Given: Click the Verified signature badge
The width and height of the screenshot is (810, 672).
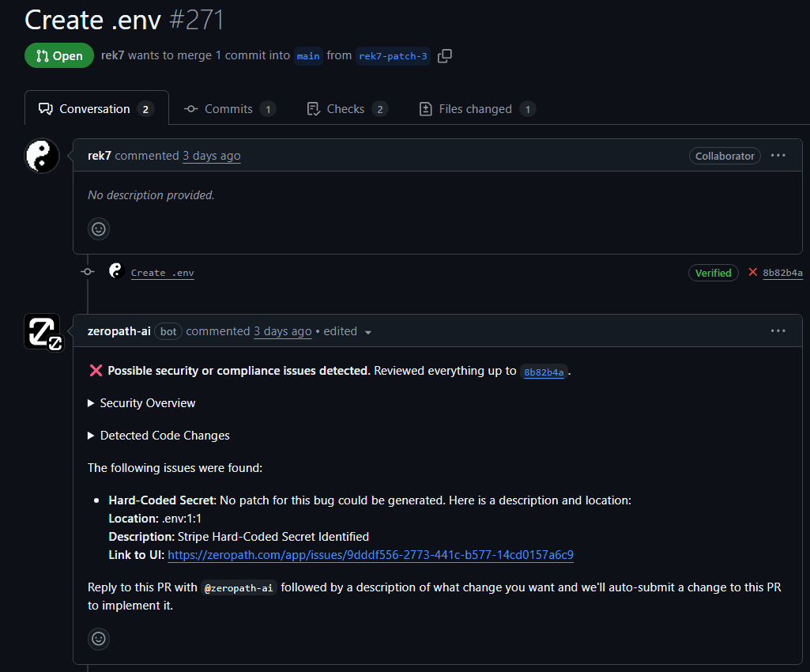Looking at the screenshot, I should (713, 273).
